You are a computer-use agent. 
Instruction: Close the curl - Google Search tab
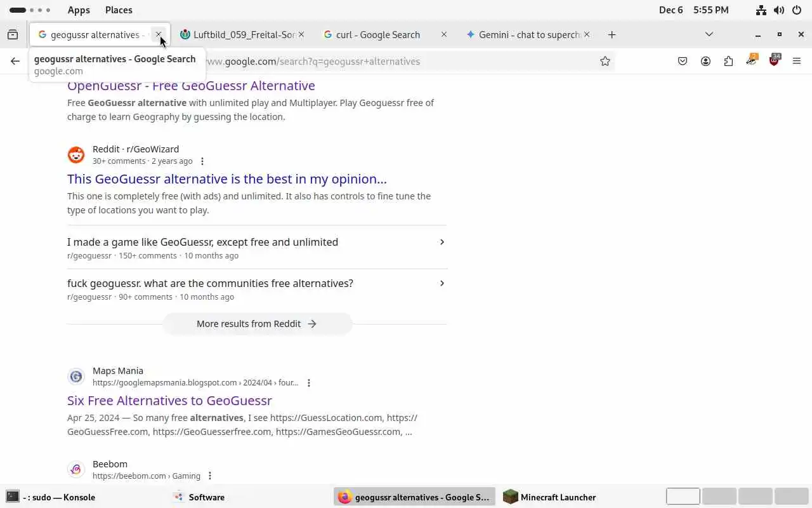click(444, 35)
